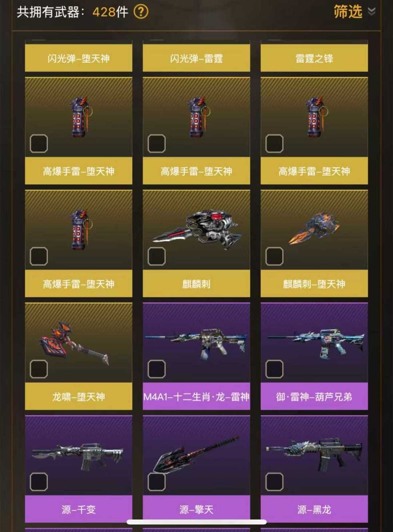Open the 雷霆之锋 name label
This screenshot has height=532, width=393.
pyautogui.click(x=314, y=58)
